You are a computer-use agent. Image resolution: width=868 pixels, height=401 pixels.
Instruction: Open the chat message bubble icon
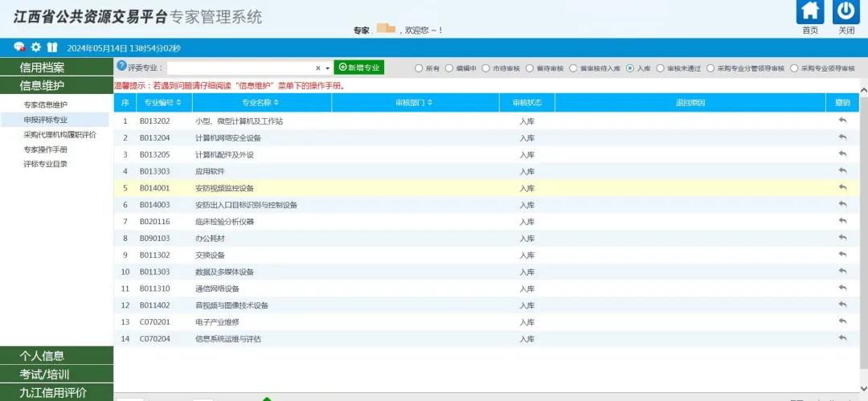[19, 47]
